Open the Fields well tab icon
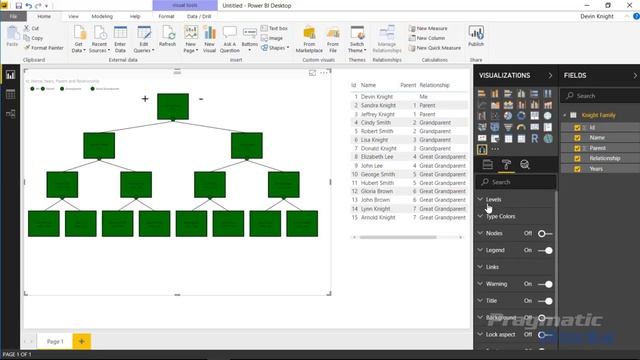 pos(488,164)
